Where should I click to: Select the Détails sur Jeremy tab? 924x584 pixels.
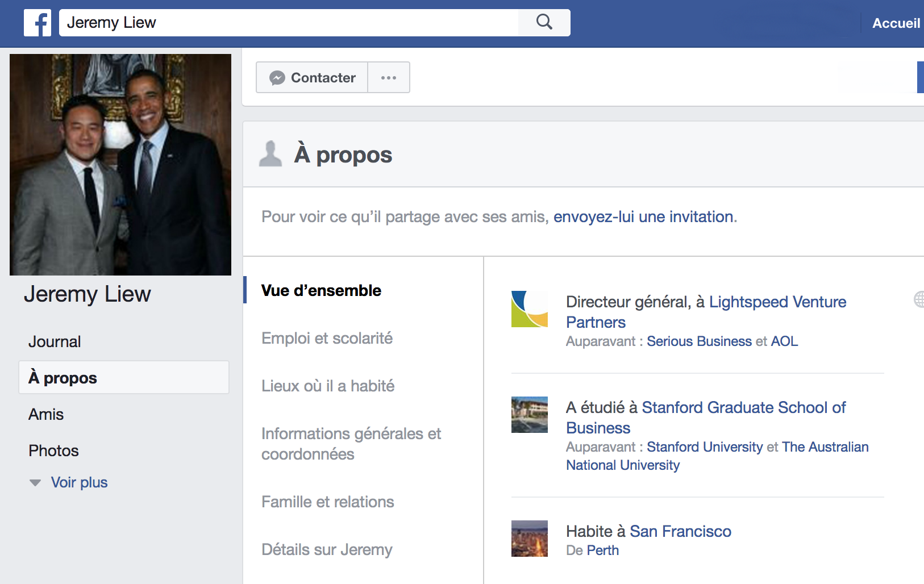[327, 549]
